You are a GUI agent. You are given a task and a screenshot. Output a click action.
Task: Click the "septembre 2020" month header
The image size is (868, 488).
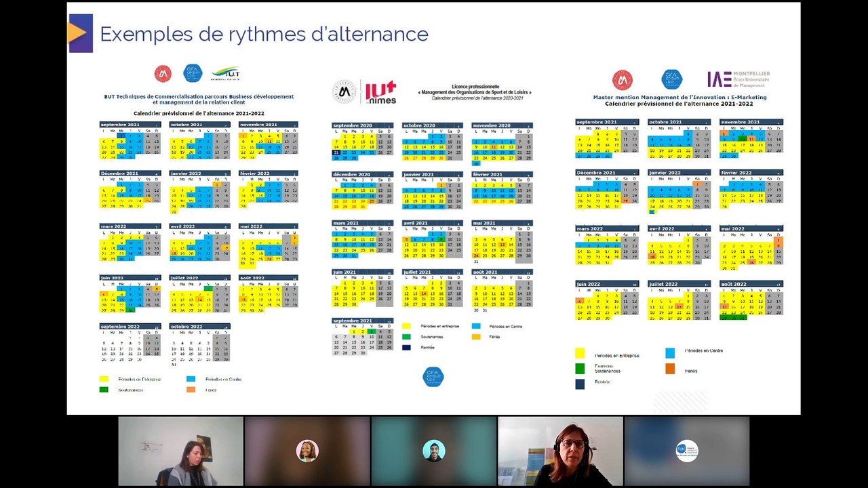pyautogui.click(x=362, y=125)
